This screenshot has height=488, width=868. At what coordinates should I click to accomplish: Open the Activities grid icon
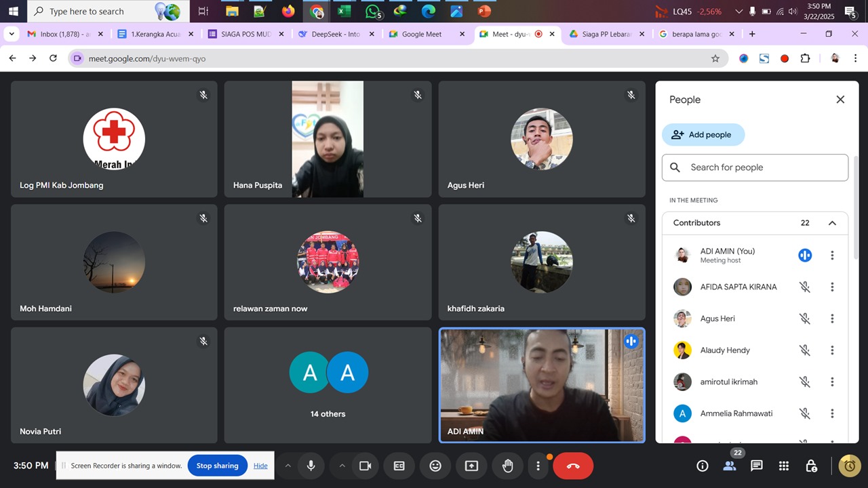click(x=784, y=466)
